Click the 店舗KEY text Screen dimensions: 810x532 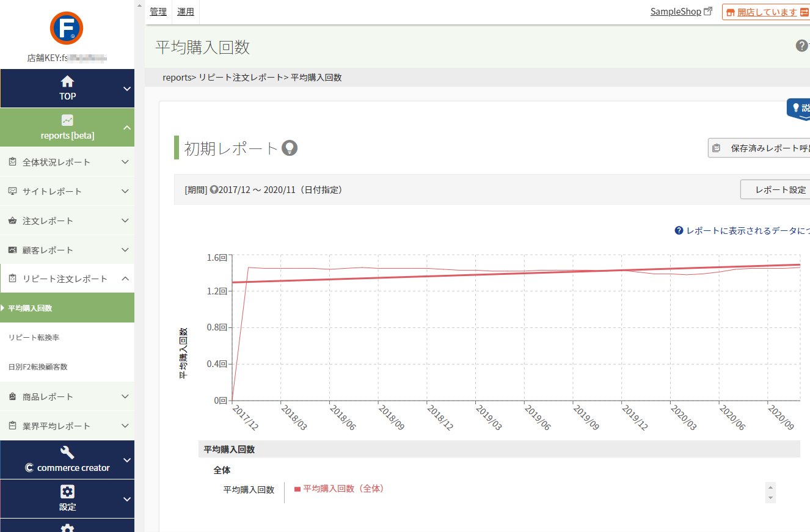67,59
